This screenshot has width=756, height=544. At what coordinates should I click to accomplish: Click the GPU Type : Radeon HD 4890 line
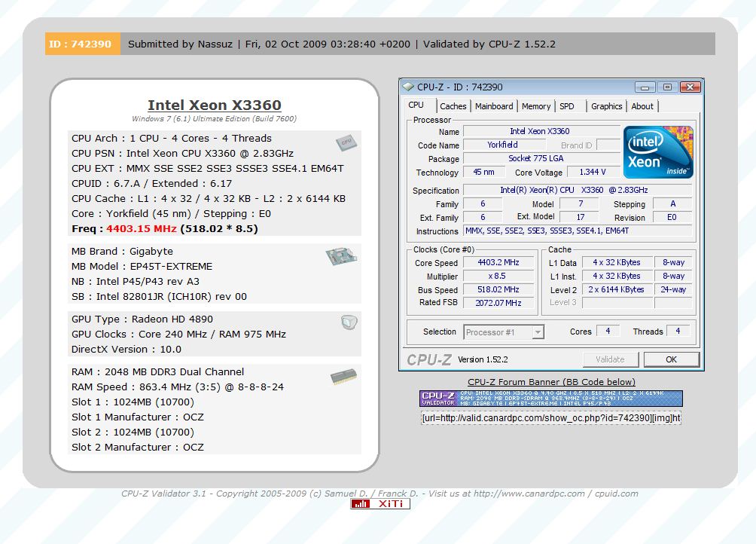click(142, 319)
